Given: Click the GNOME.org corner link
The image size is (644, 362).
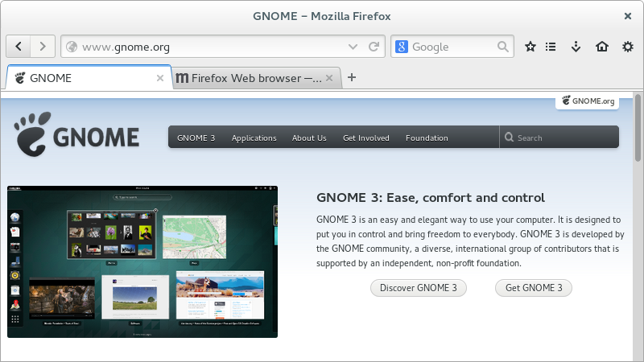Looking at the screenshot, I should click(x=588, y=101).
